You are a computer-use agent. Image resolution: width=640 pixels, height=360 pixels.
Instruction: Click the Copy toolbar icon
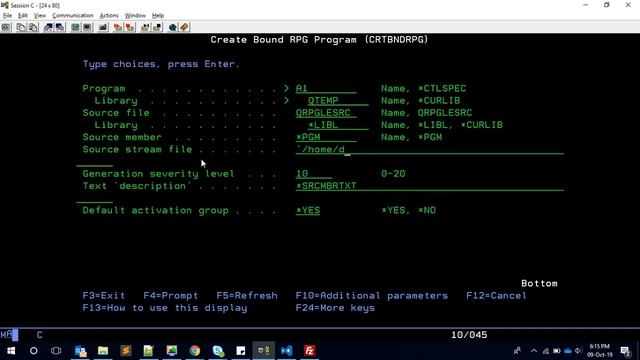(21, 27)
